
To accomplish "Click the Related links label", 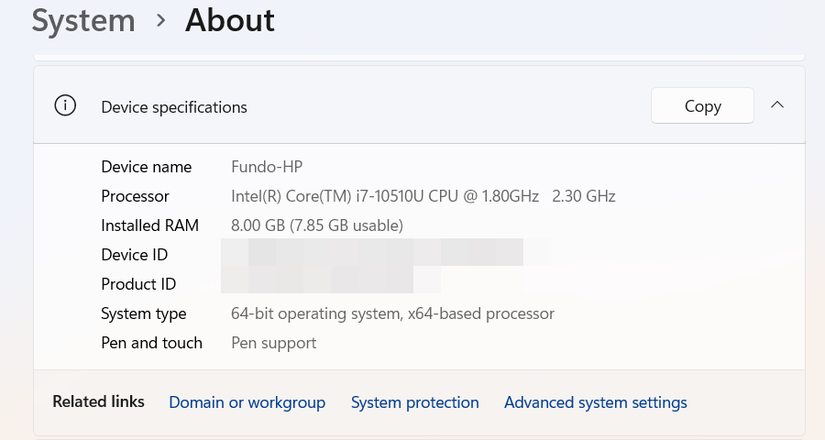I will click(x=98, y=401).
